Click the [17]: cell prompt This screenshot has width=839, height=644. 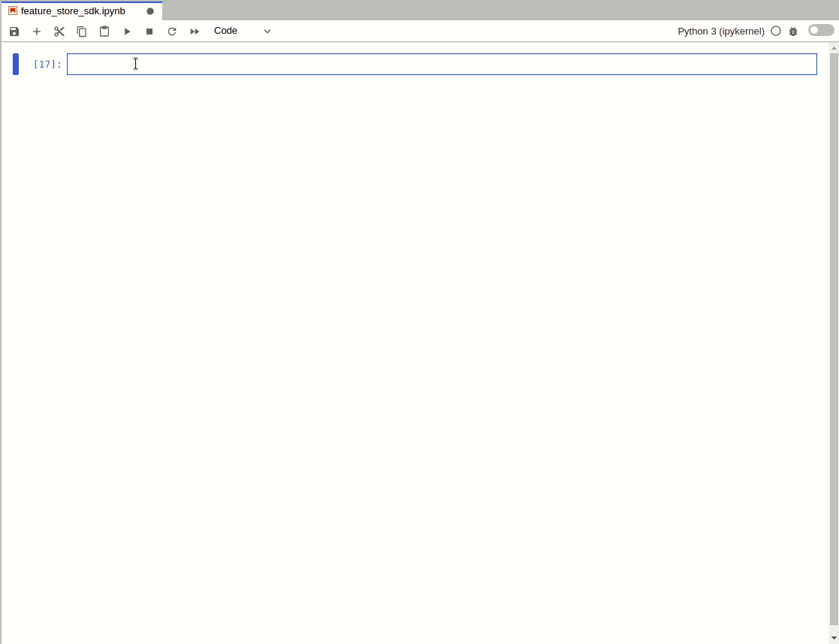click(47, 65)
